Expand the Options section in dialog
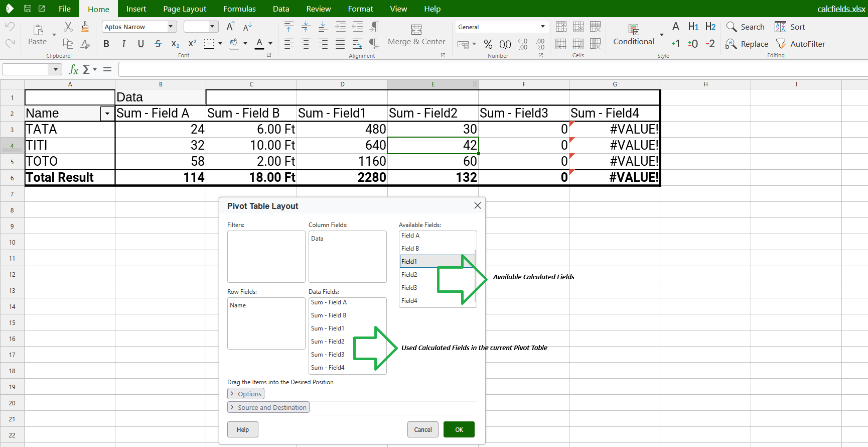Image resolution: width=868 pixels, height=447 pixels. (x=246, y=394)
